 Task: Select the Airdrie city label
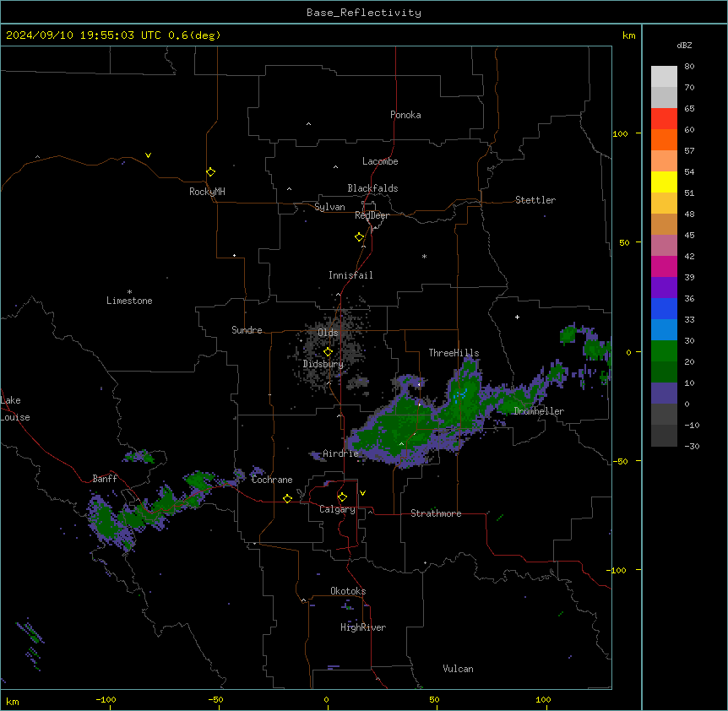[340, 453]
